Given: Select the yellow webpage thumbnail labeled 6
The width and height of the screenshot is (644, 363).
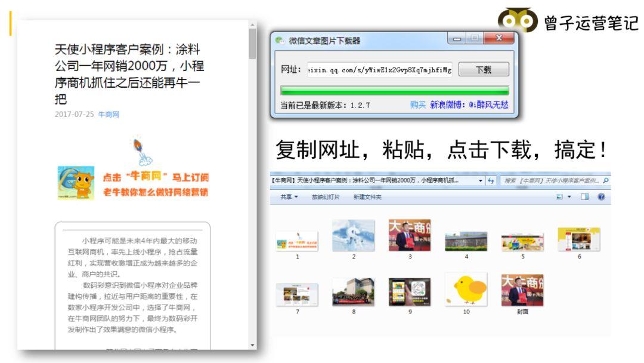Looking at the screenshot, I should (x=579, y=239).
